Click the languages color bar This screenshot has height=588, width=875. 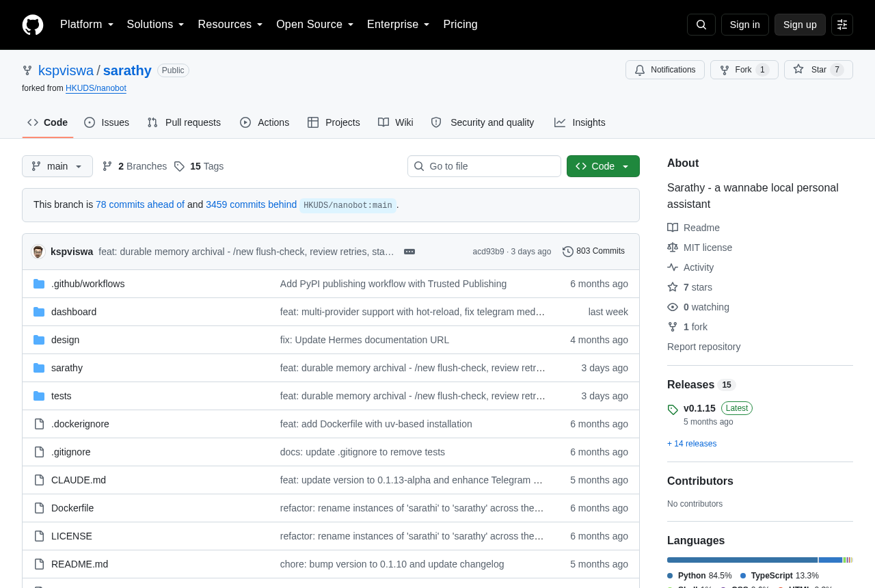click(760, 560)
